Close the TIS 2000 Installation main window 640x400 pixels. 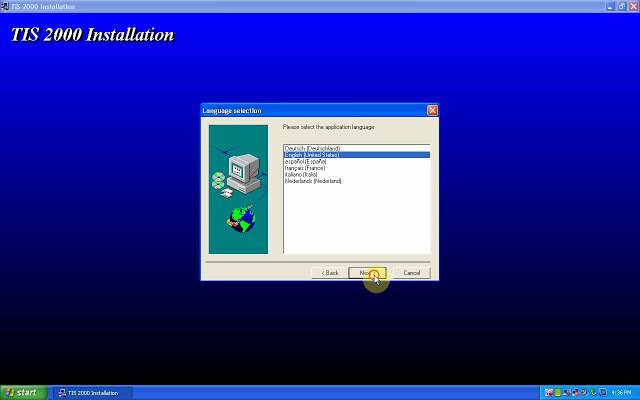(633, 6)
